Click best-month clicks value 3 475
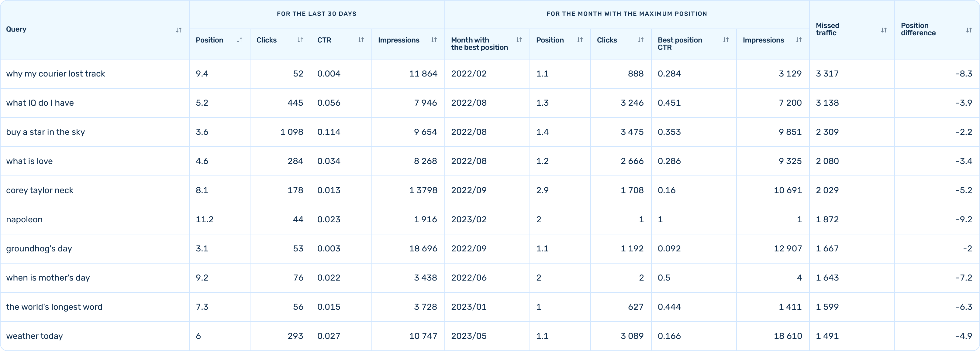Viewport: 980px width, 351px height. click(x=632, y=132)
